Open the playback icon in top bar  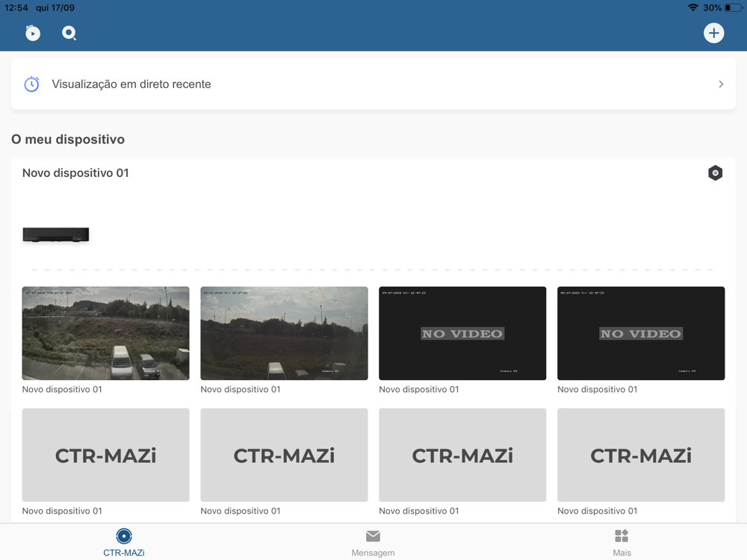[32, 33]
